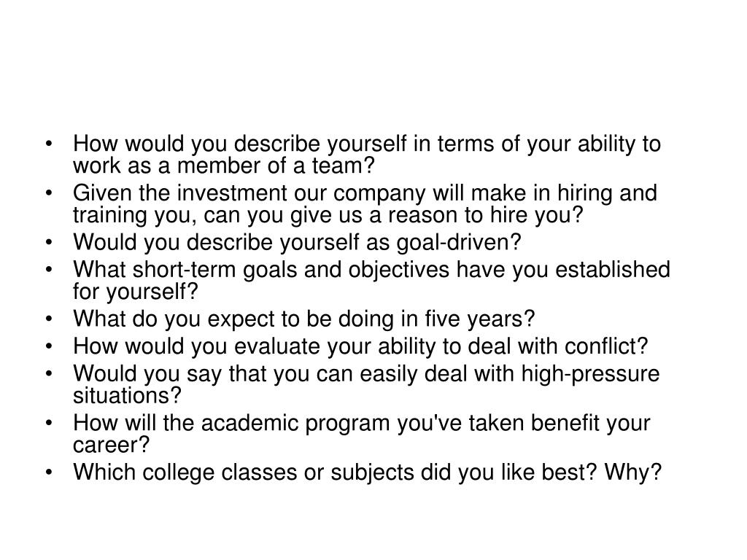The width and height of the screenshot is (747, 560).
Task: Click the word 'situations?'
Action: [127, 396]
